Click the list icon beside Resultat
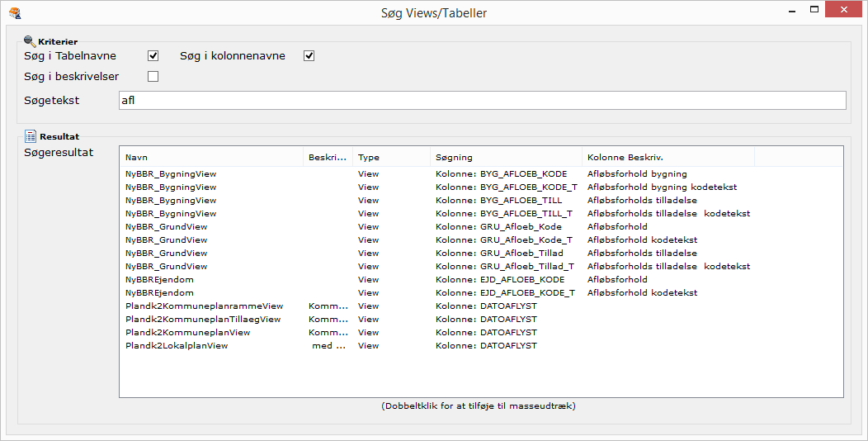868x441 pixels. tap(31, 136)
